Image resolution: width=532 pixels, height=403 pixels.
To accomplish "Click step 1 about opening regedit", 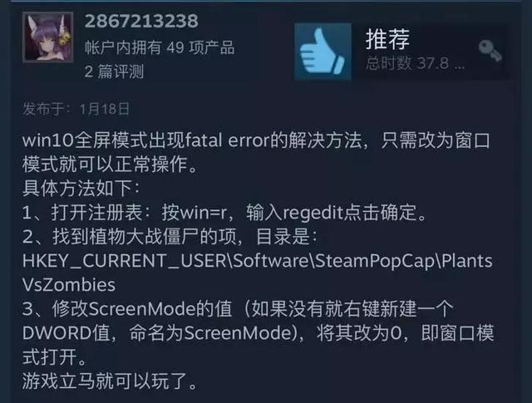I will click(224, 213).
